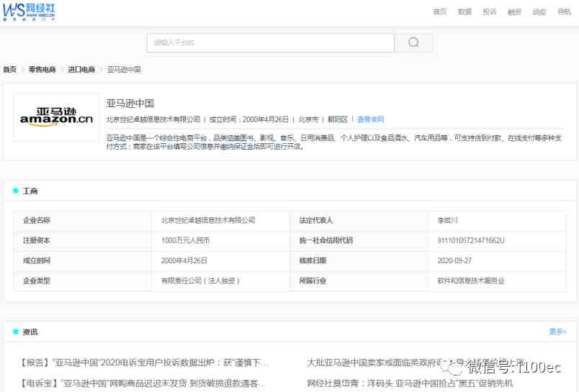Click 亚马逊中国 in the breadcrumb
The width and height of the screenshot is (579, 392).
124,69
